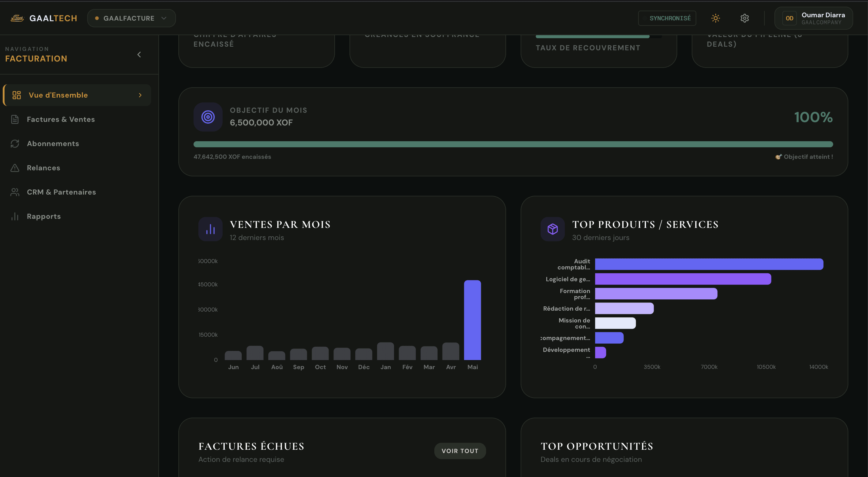Click the monthly objective progress bar

(x=513, y=144)
